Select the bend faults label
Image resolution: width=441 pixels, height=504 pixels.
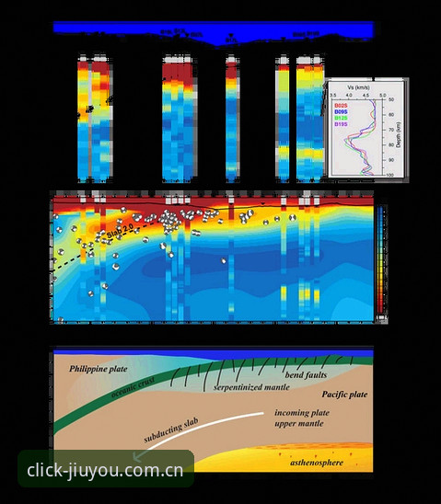(306, 375)
